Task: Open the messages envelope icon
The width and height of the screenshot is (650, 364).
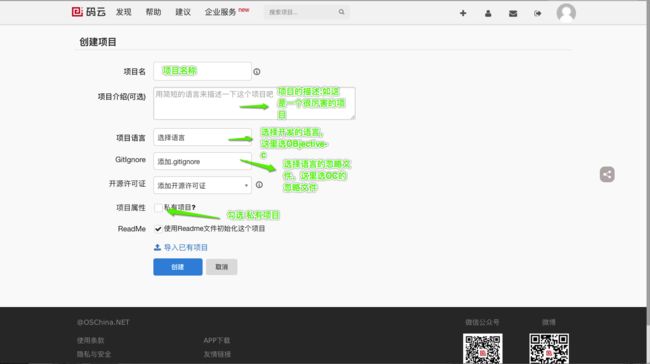Action: (513, 13)
